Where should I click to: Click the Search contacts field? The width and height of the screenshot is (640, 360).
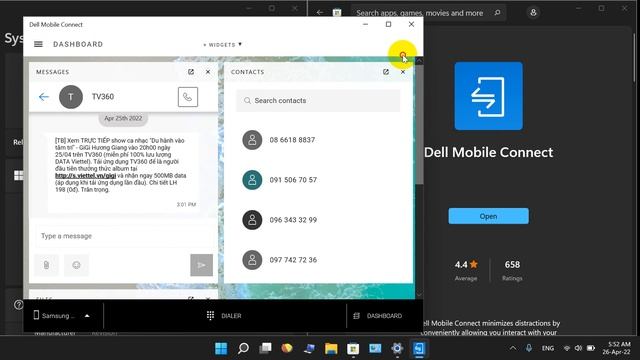[x=318, y=100]
